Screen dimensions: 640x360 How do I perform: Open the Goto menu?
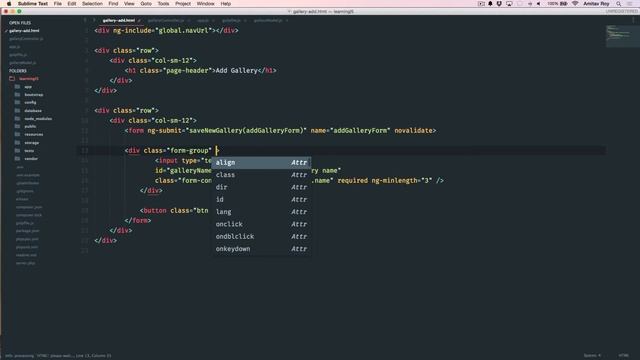[146, 4]
